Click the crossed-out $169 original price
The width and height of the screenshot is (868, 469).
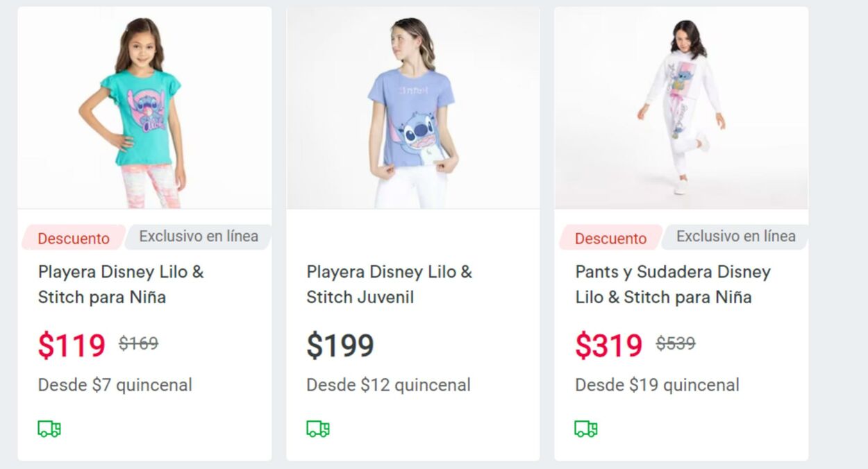(x=138, y=343)
